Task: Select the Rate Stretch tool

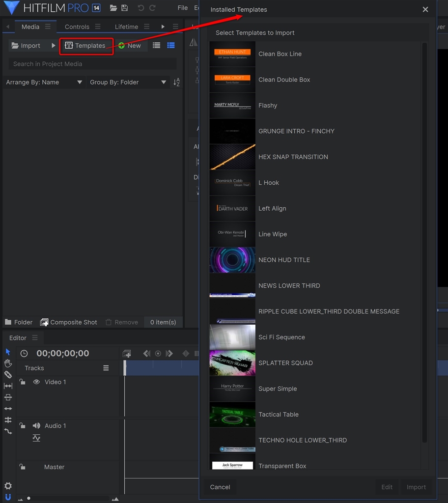Action: click(x=8, y=431)
